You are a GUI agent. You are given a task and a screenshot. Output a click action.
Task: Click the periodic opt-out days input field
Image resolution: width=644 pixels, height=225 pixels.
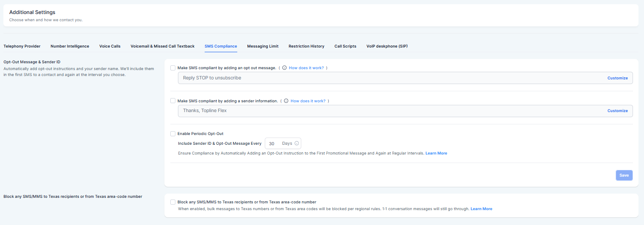pyautogui.click(x=273, y=143)
